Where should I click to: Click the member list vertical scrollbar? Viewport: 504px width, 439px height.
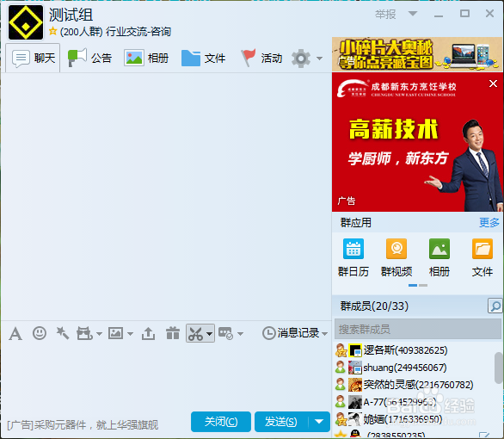pos(499,368)
